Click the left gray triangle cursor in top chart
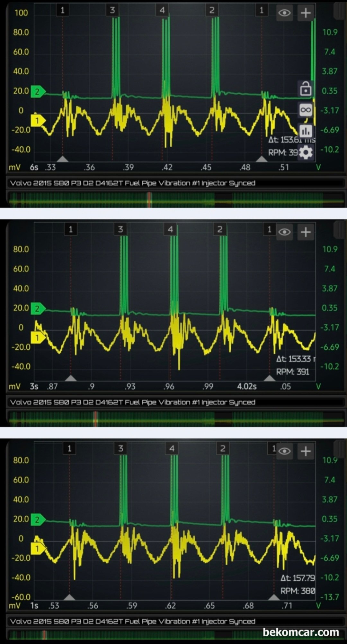This screenshot has height=644, width=347. (63, 159)
